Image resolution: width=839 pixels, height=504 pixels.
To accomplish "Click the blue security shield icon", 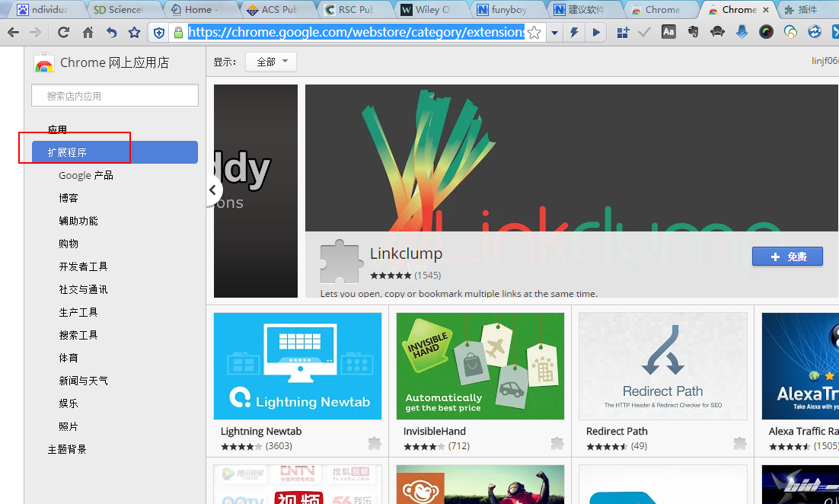I will pyautogui.click(x=159, y=33).
